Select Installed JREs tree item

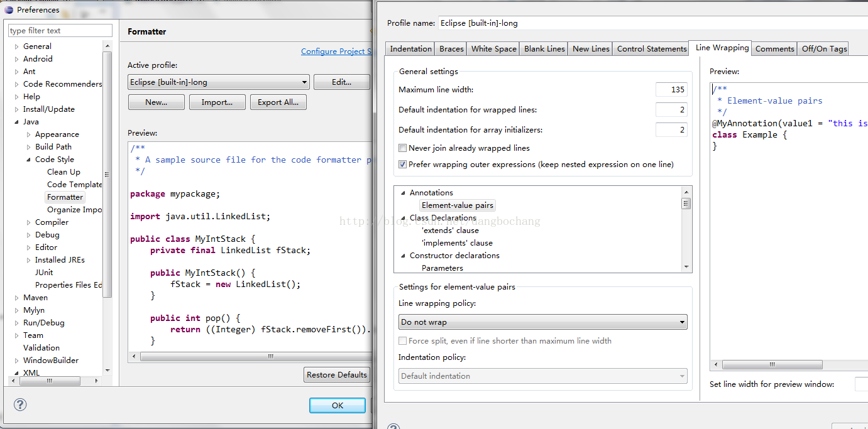(60, 260)
